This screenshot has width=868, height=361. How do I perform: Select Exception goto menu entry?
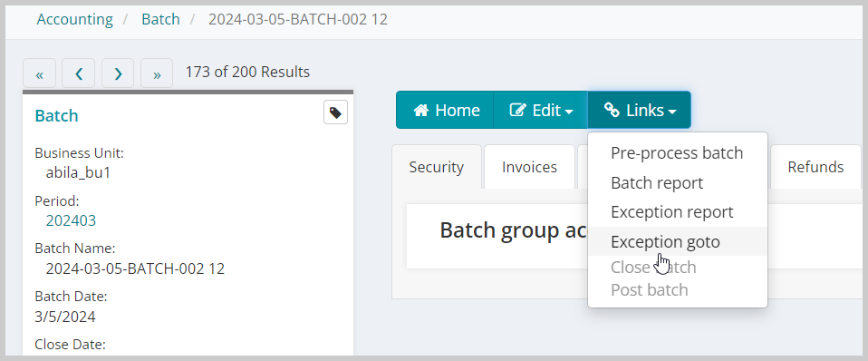tap(677, 242)
